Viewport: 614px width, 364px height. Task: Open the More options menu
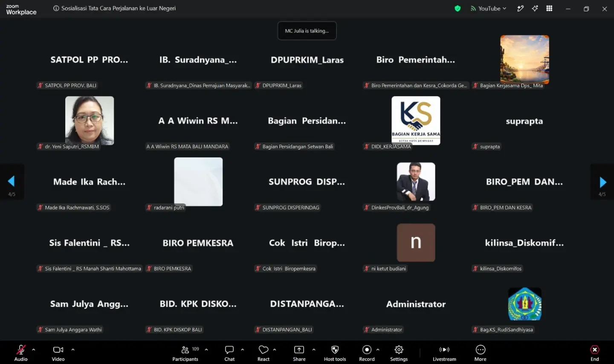point(480,353)
